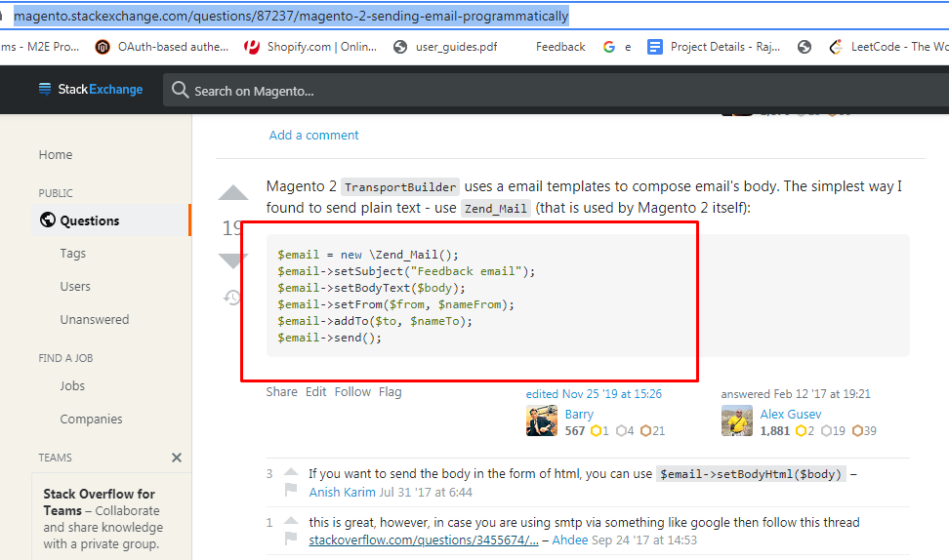The width and height of the screenshot is (949, 560).
Task: Upvote Anish Karim's comment
Action: tap(290, 473)
